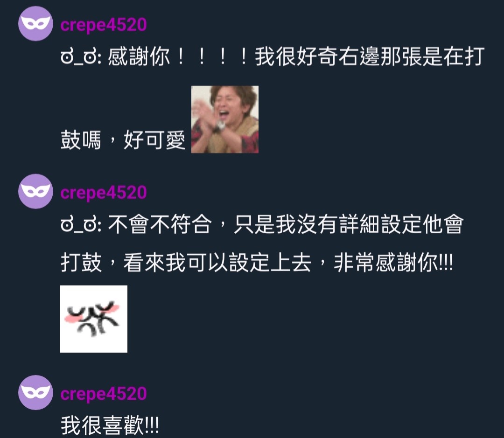Viewport: 504px width, 438px height.
Task: Open avatar of the 感謝你 message sender
Action: click(35, 23)
